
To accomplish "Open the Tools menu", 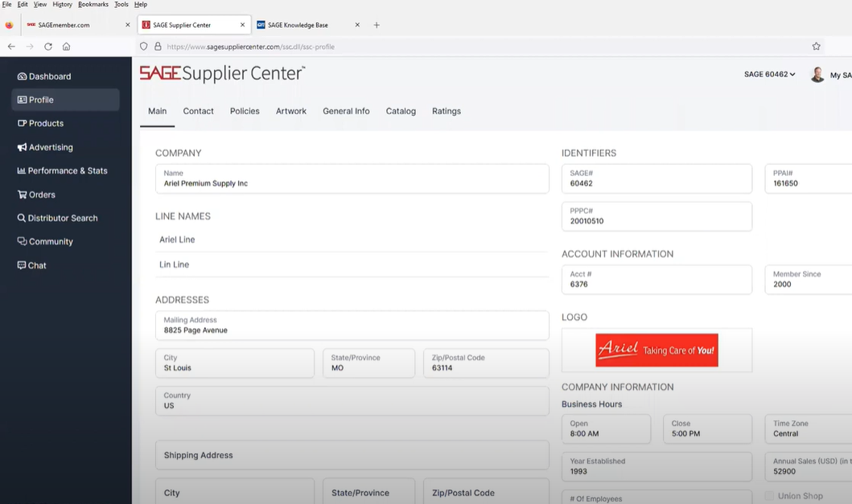I will point(121,4).
